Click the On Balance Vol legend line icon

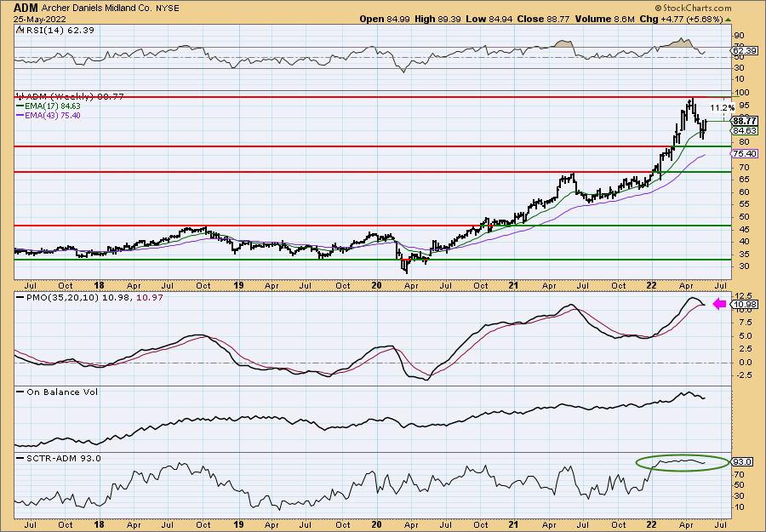[x=20, y=392]
